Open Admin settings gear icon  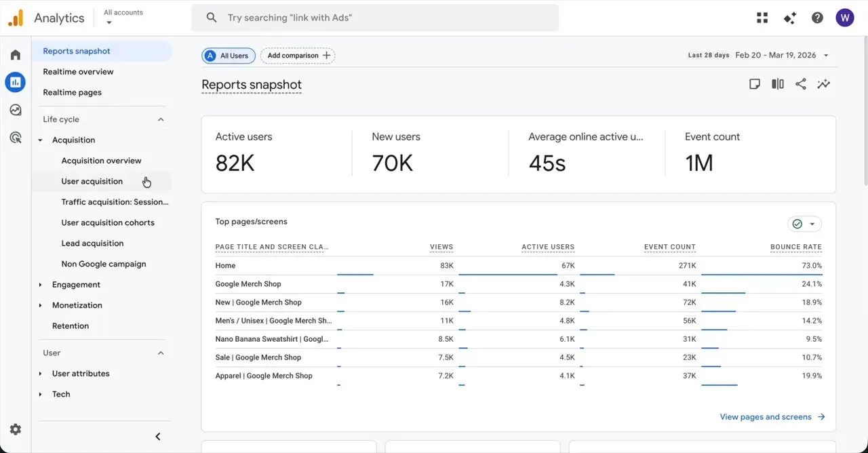tap(15, 429)
